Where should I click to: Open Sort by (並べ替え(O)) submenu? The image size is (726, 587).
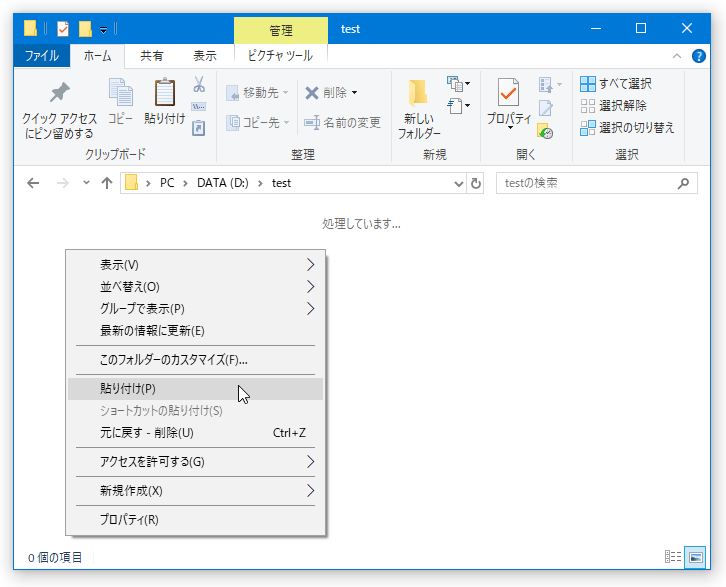(x=195, y=287)
